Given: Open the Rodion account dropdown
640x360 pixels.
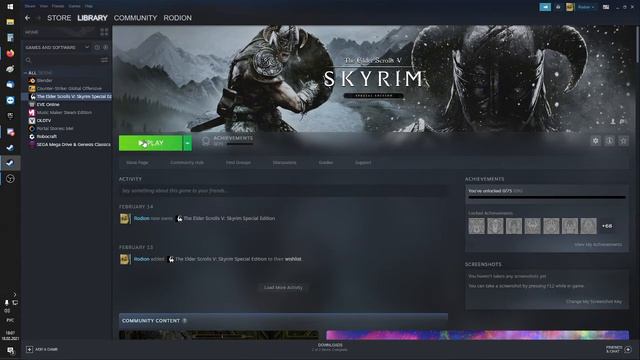Looking at the screenshot, I should point(586,7).
